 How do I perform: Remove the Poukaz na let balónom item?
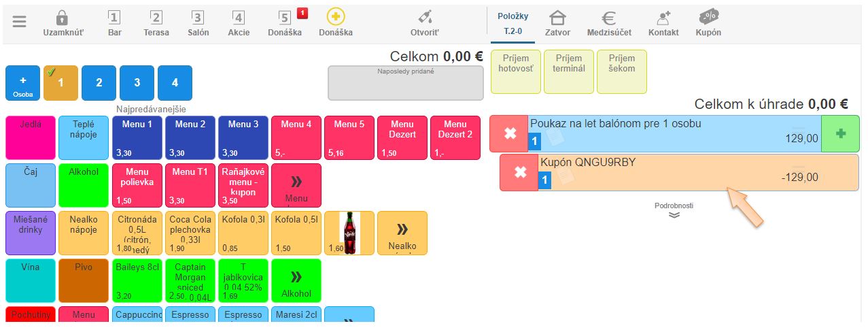coord(510,134)
